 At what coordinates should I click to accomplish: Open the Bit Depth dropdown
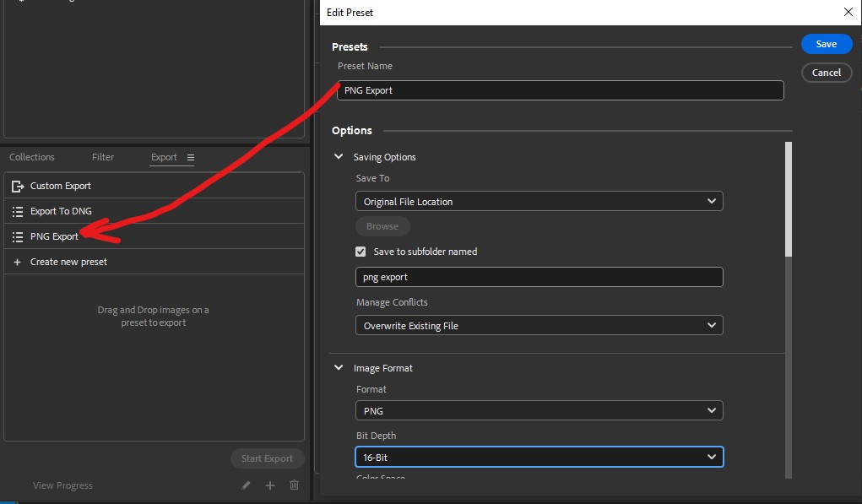point(539,456)
